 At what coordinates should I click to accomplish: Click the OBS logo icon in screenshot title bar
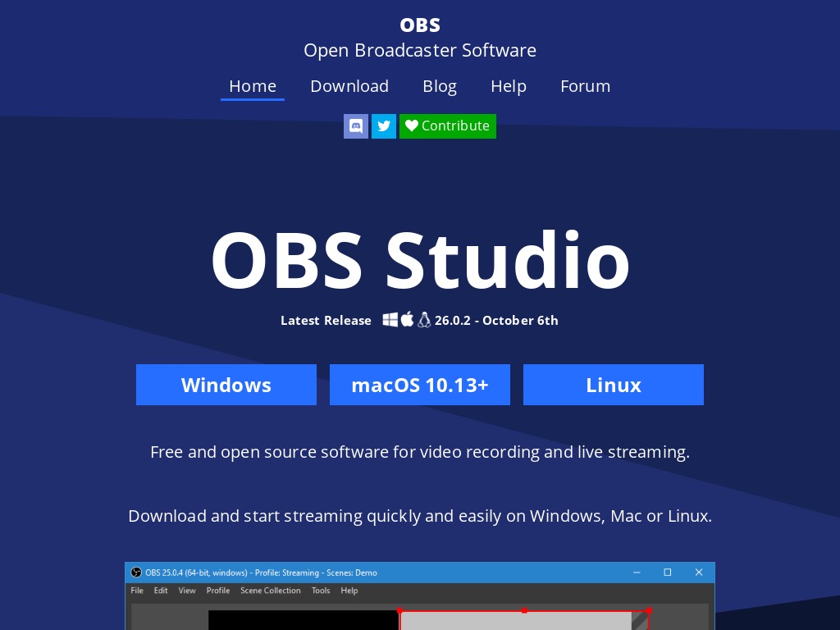(136, 572)
